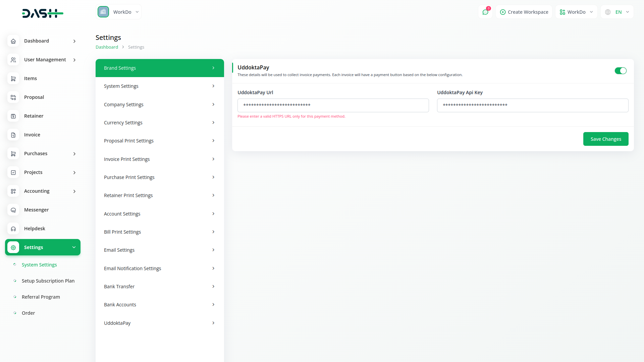Go to Order in sidebar
The width and height of the screenshot is (644, 362).
28,313
